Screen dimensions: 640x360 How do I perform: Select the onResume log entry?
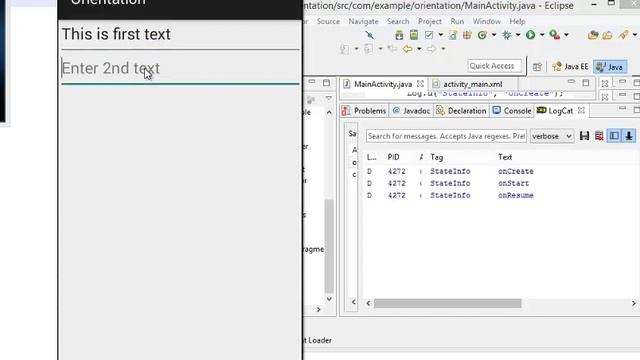[x=501, y=196]
